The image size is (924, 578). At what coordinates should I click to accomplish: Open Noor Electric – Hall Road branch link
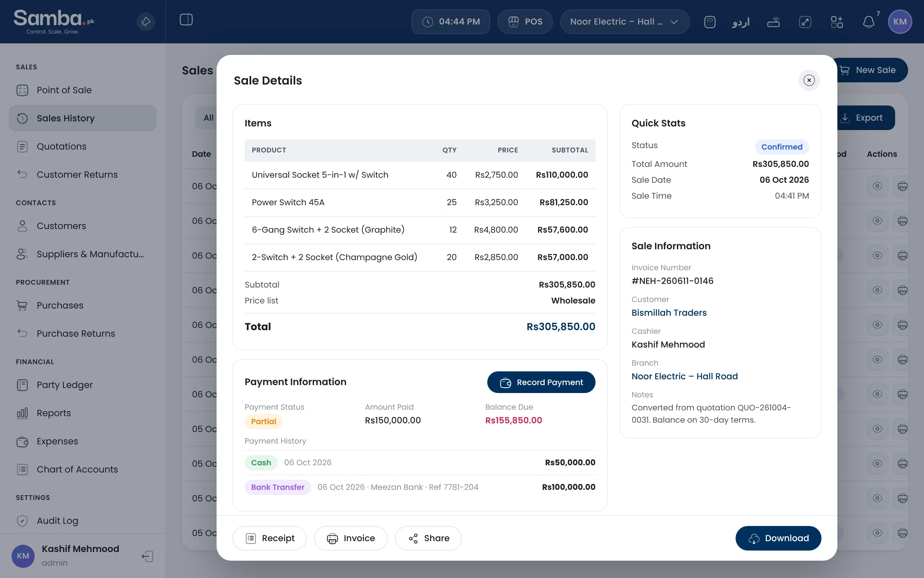coord(685,376)
